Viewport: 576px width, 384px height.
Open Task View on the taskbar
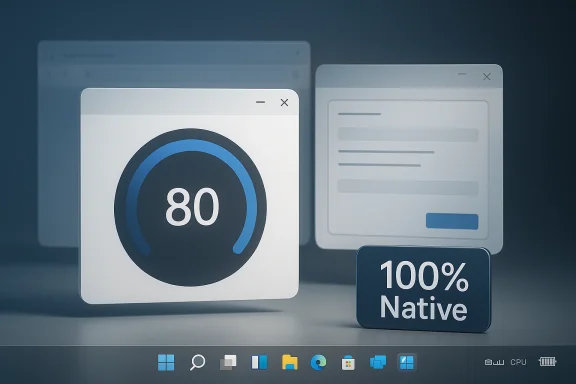pyautogui.click(x=228, y=362)
